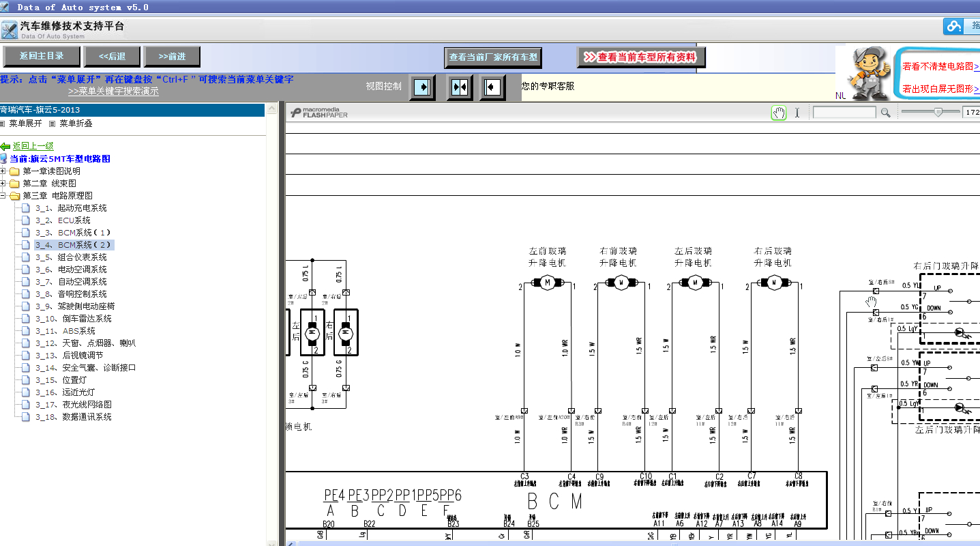Click the magnifier search icon in FlashPaper

coord(885,113)
